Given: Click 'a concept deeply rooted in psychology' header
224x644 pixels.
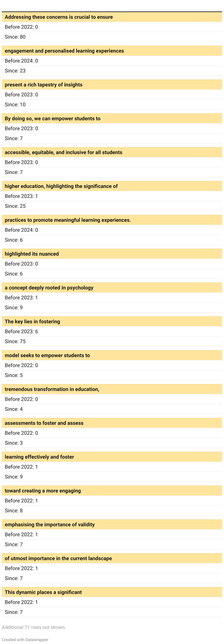Looking at the screenshot, I should click(112, 288).
